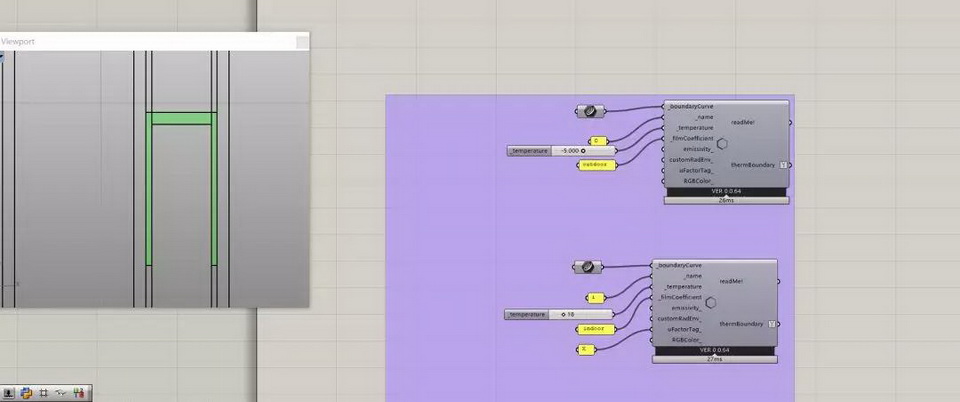960x402 pixels.
Task: Click the hexagon icon on the upper component
Action: coord(722,145)
